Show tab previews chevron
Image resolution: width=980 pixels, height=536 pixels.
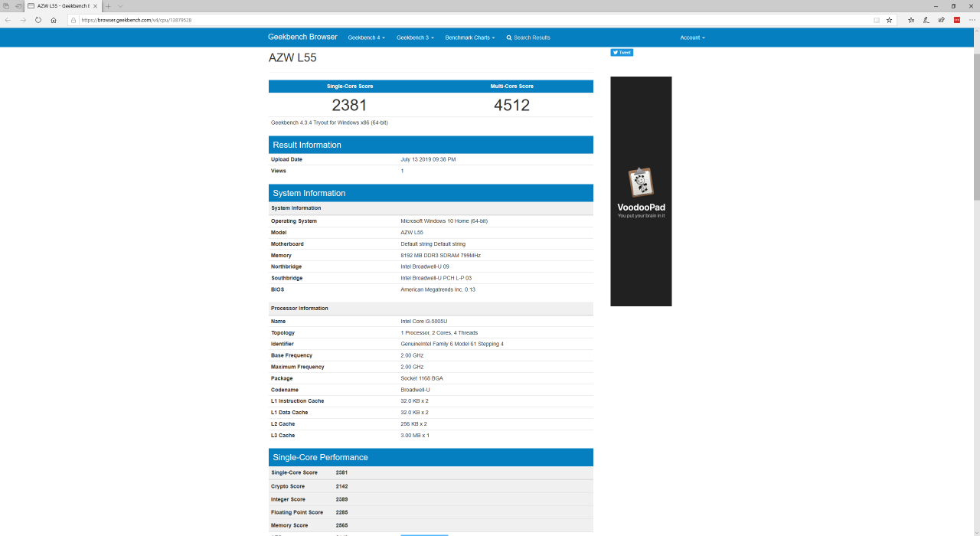120,6
